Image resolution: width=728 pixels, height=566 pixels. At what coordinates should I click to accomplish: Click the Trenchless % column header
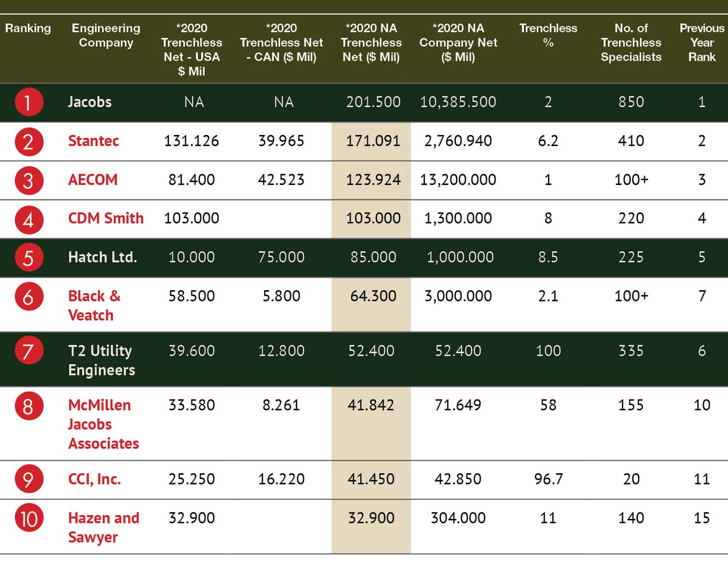(x=548, y=35)
